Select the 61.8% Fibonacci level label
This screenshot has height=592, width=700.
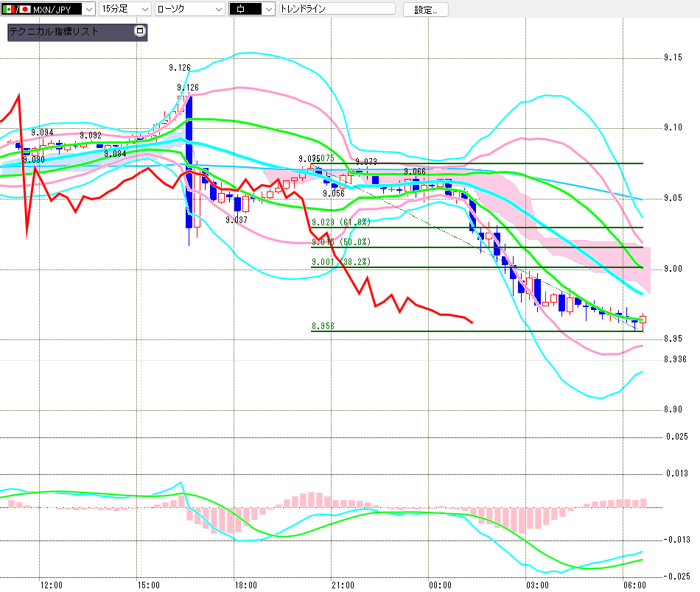coord(341,222)
